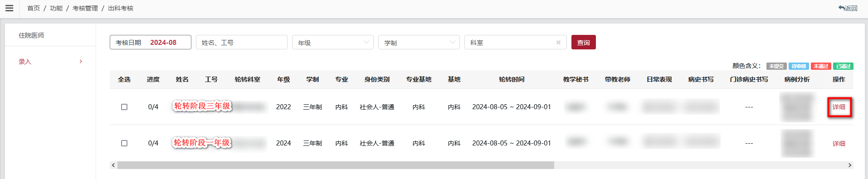Pick a 考核日期 date 2024-08
This screenshot has width=868, height=179.
click(151, 42)
